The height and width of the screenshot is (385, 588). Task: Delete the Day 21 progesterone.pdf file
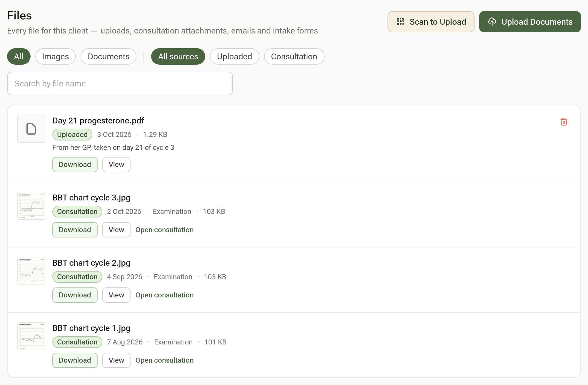[564, 122]
